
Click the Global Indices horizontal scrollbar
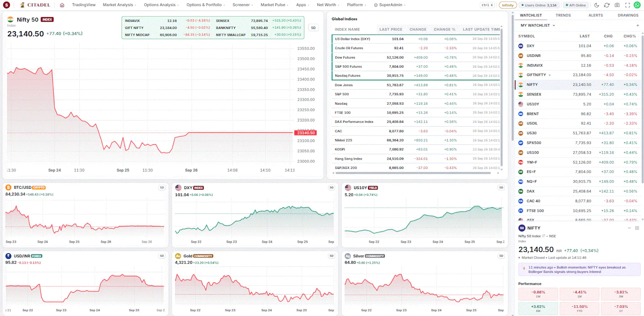413,173
